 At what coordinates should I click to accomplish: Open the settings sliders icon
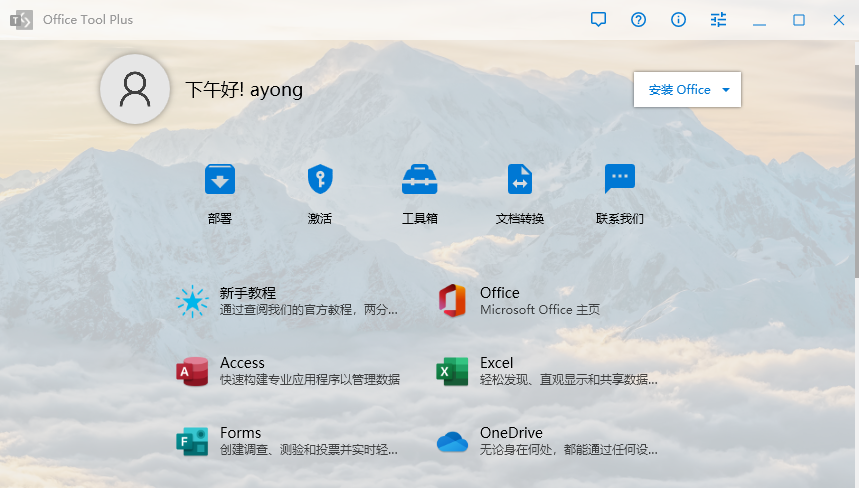click(x=718, y=20)
